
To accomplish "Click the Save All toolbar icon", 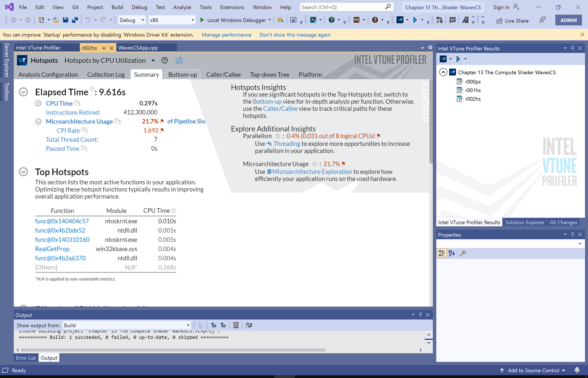I will coord(75,20).
